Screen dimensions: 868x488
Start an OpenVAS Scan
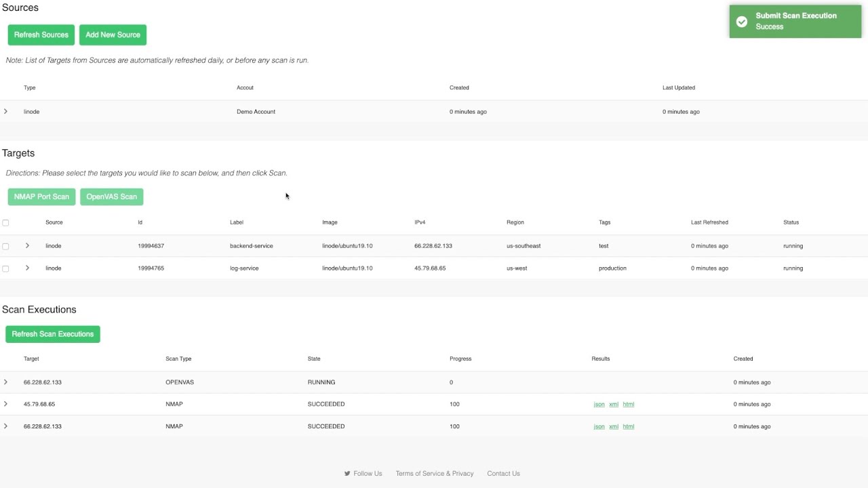click(x=111, y=197)
